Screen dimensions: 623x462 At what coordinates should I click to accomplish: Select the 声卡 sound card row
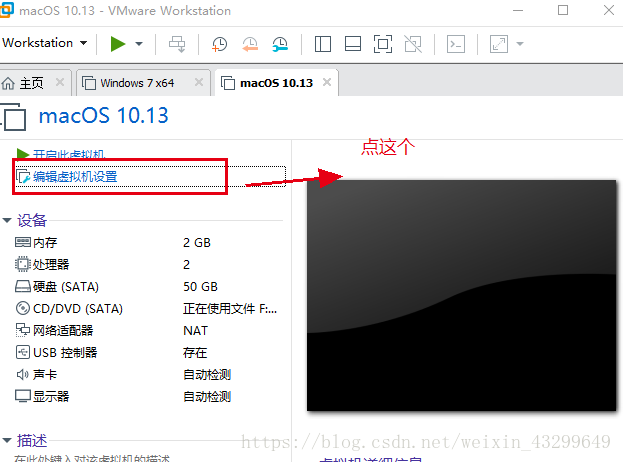148,375
